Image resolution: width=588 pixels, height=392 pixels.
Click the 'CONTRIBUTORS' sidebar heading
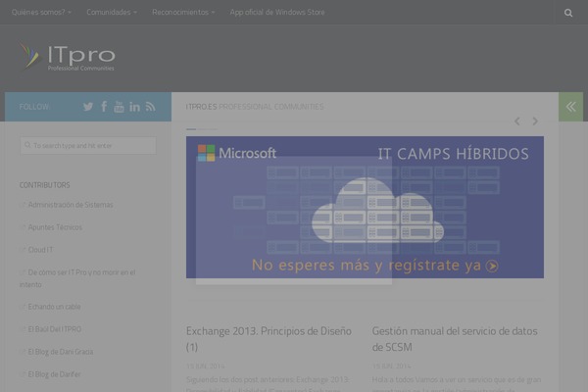coord(45,185)
